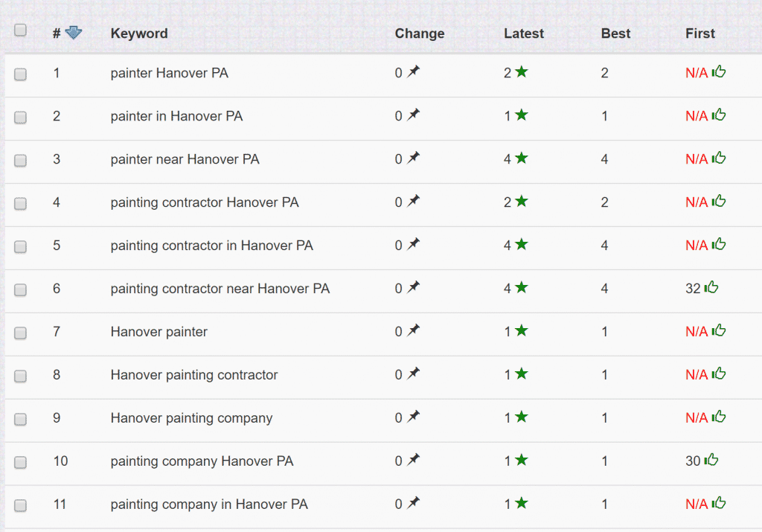Tick checkbox for painting contractor in Hanover PA
The image size is (762, 532).
pyautogui.click(x=21, y=246)
